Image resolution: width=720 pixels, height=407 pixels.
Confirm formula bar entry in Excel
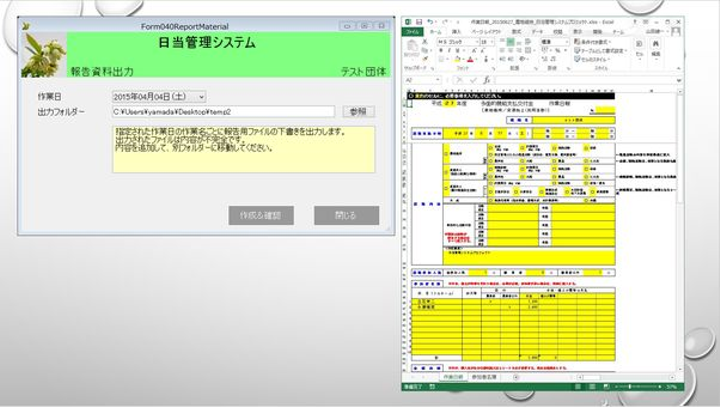[473, 80]
